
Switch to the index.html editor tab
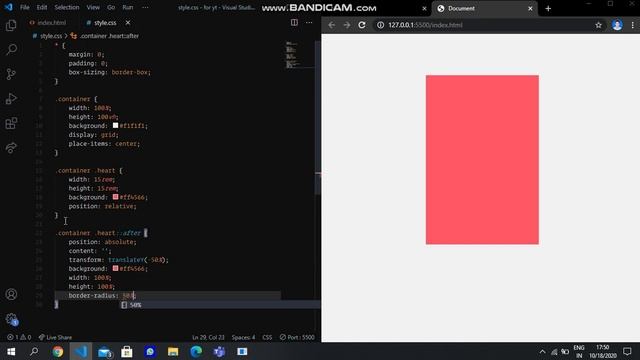(x=48, y=23)
